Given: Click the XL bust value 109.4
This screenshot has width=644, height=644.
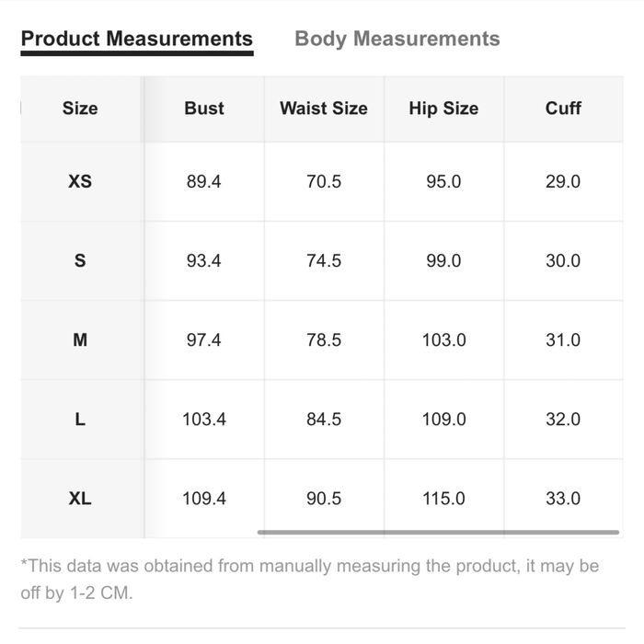Looking at the screenshot, I should point(203,498).
